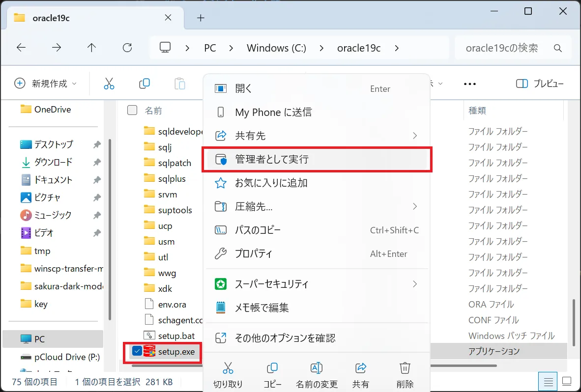Go up one folder level
This screenshot has height=392, width=581.
pos(91,48)
